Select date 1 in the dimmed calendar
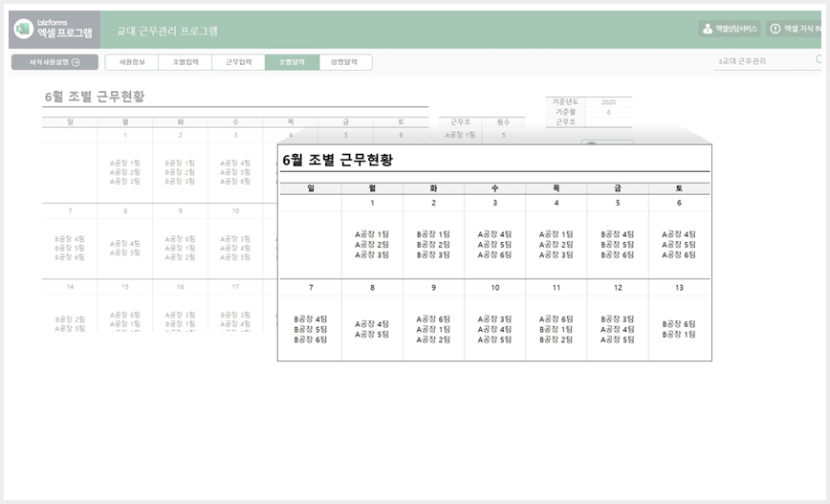The image size is (830, 504). pyautogui.click(x=125, y=135)
